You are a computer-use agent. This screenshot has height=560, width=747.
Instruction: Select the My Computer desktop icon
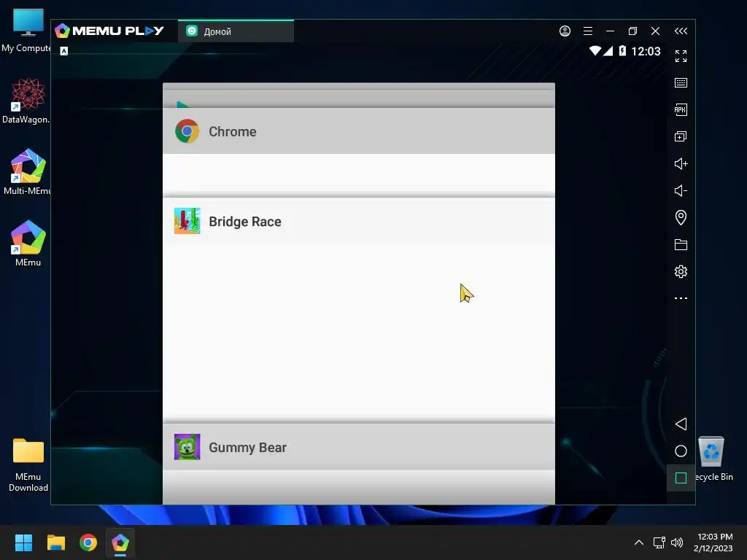pyautogui.click(x=27, y=31)
